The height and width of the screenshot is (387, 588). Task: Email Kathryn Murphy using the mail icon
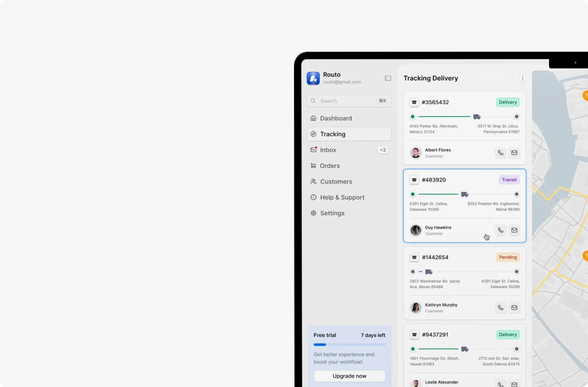[x=514, y=308]
